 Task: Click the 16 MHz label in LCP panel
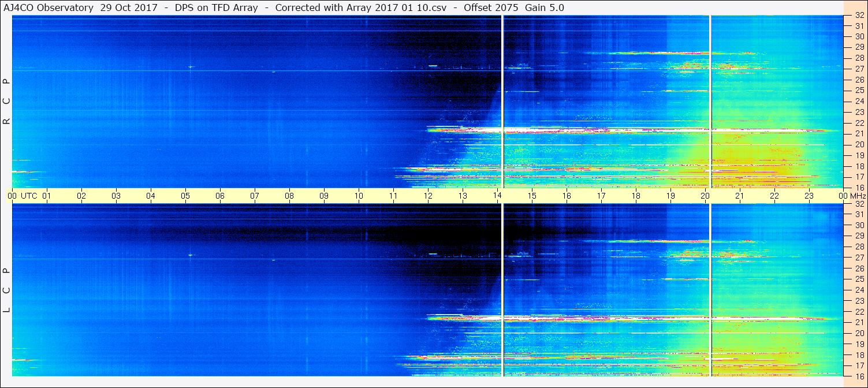pos(859,376)
